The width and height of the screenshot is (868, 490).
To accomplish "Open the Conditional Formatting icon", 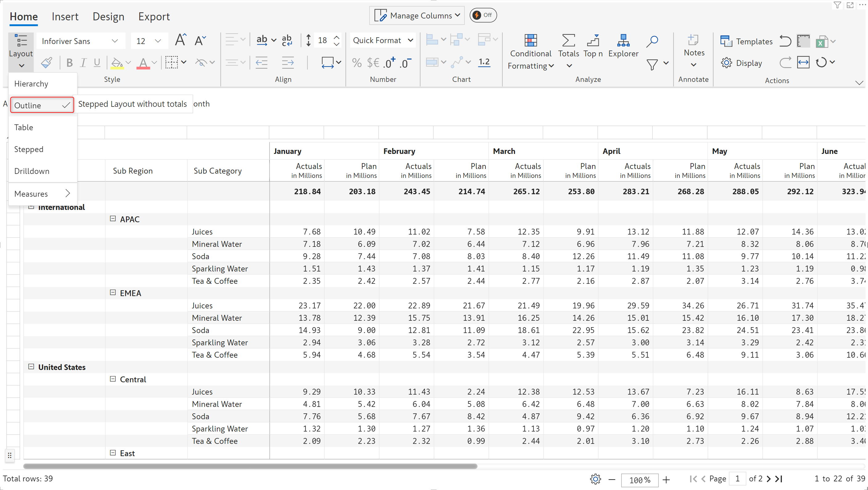I will pos(530,41).
